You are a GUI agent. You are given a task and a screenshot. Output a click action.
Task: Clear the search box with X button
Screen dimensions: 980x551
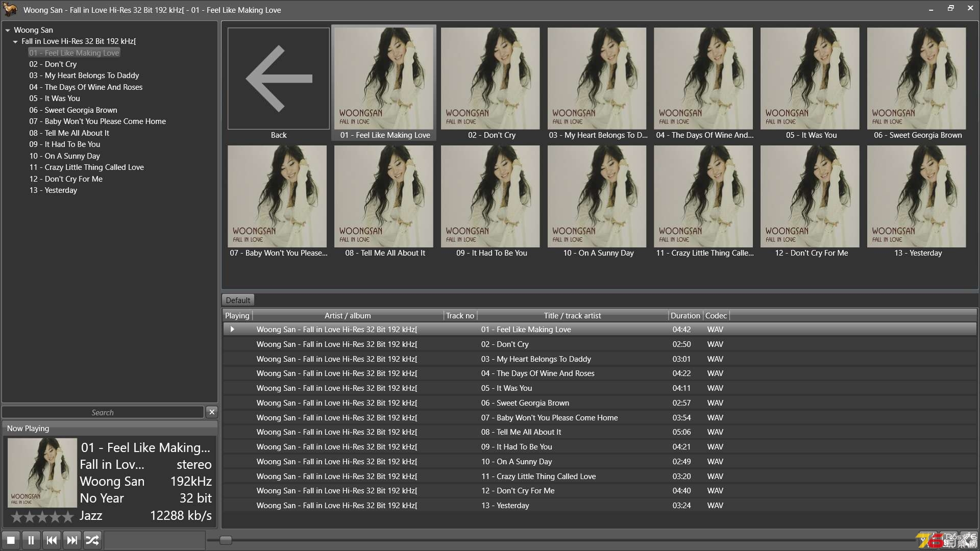click(x=212, y=412)
